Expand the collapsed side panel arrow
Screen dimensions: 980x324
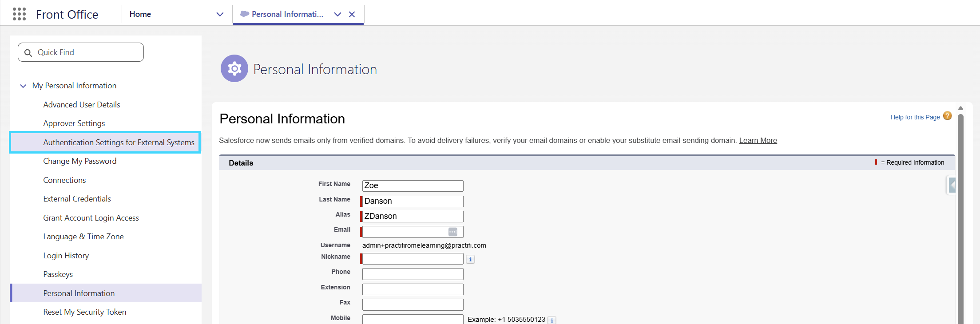952,185
